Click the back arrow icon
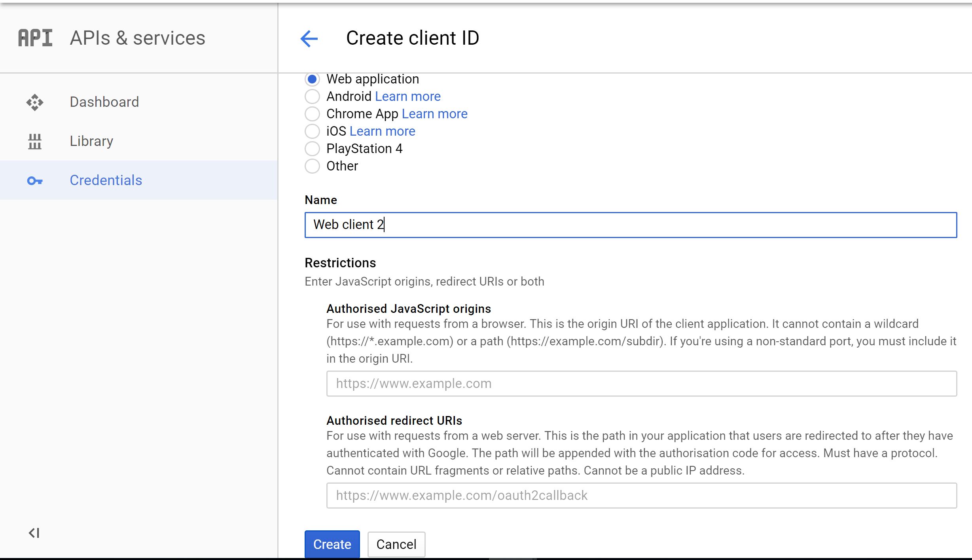The height and width of the screenshot is (560, 972). tap(309, 39)
